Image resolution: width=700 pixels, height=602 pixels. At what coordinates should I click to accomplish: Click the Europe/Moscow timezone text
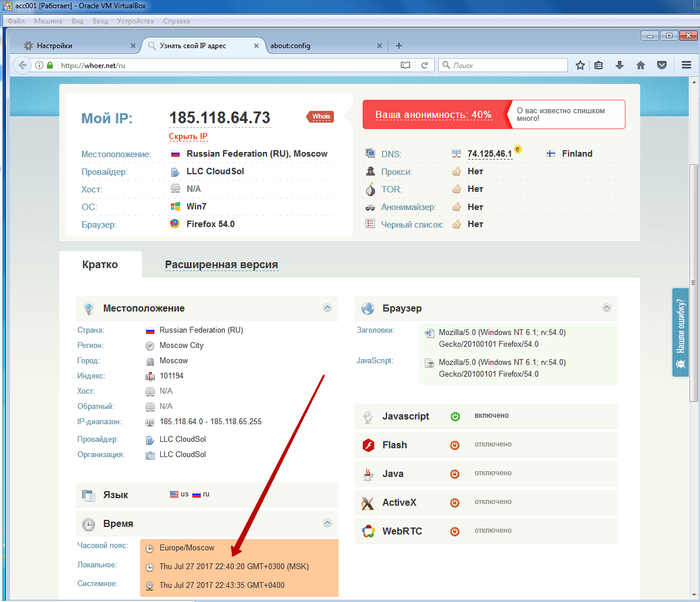click(x=187, y=548)
